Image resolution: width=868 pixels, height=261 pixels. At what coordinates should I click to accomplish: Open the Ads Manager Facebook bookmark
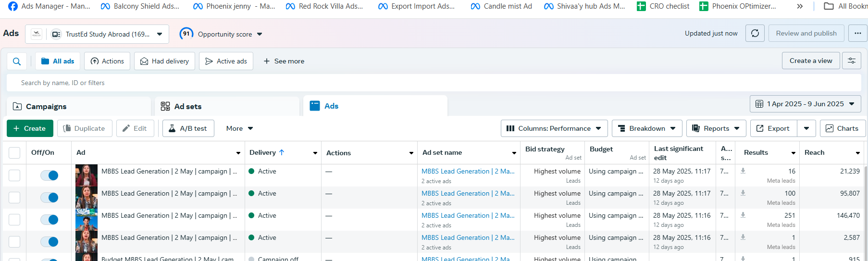[x=50, y=6]
